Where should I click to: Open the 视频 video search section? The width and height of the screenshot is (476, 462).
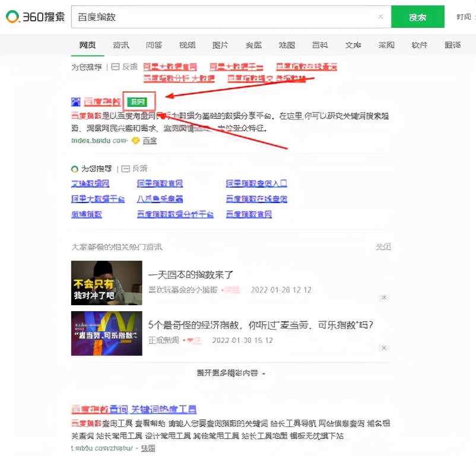point(187,45)
